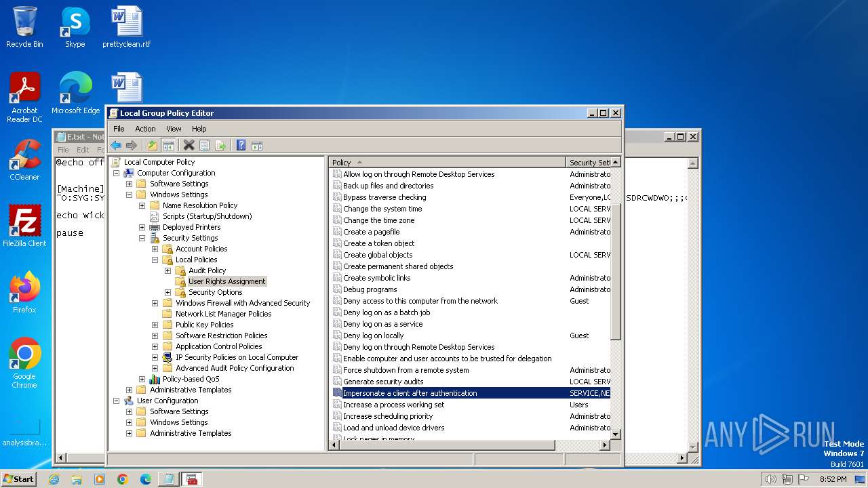868x488 pixels.
Task: Open the File menu in Group Policy Editor
Action: 119,129
